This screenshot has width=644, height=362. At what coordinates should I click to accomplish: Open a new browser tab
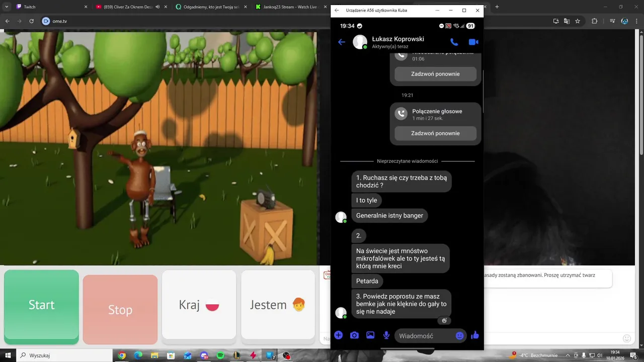coord(497,7)
